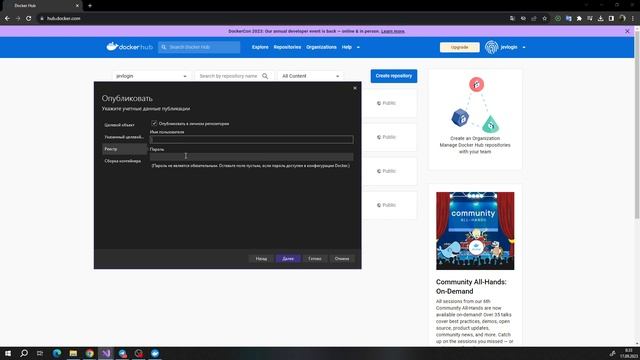Go back in the browser

(7, 18)
